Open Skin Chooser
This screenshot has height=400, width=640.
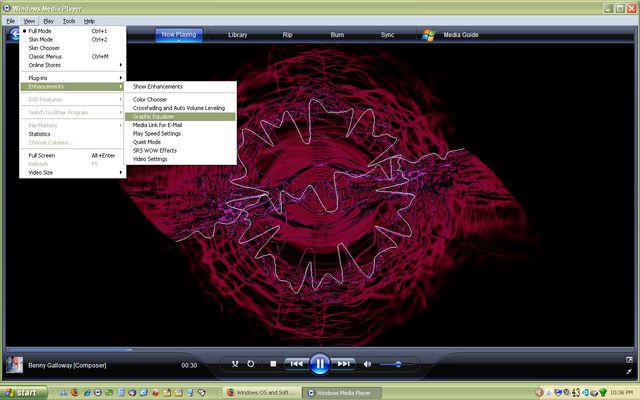(73, 48)
